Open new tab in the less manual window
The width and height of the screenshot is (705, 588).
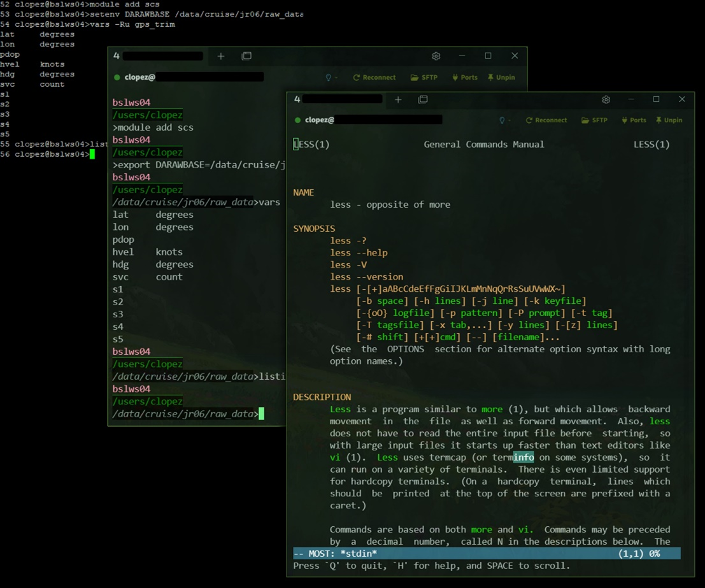click(x=398, y=99)
